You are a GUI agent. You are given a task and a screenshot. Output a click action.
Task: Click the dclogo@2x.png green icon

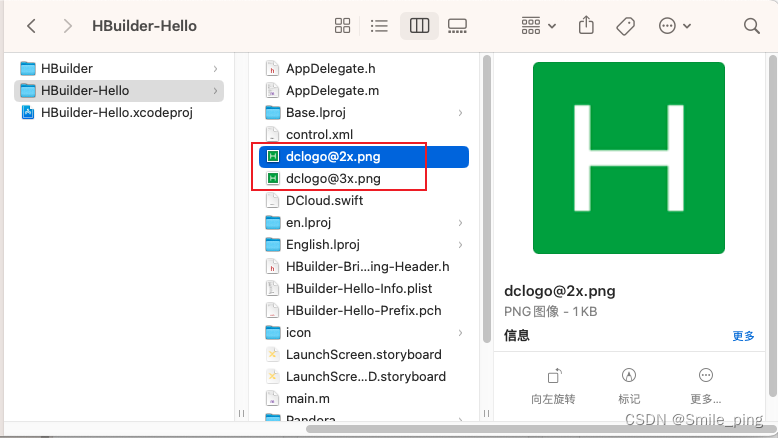pos(272,156)
